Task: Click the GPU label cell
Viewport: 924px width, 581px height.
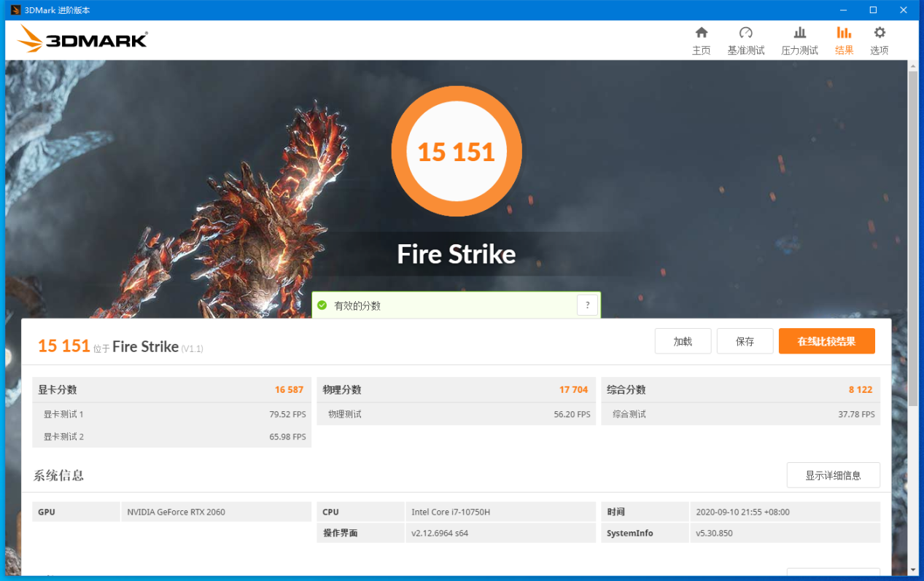Action: coord(76,512)
